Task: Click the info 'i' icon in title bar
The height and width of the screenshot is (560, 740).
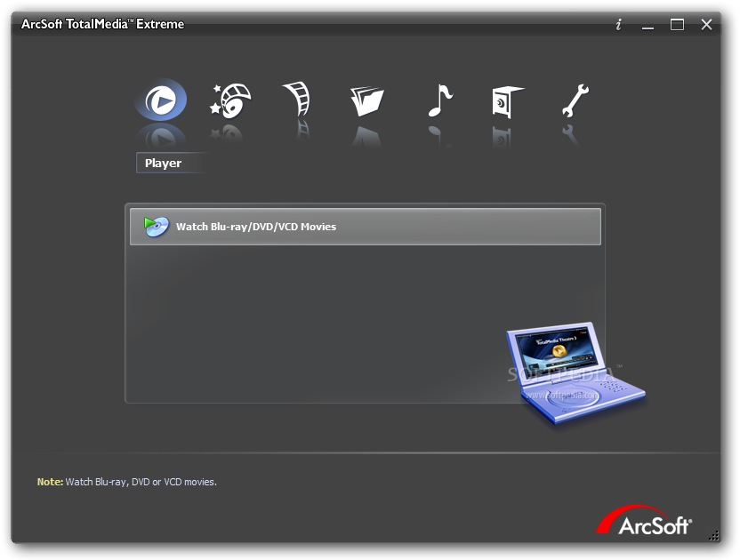Action: (619, 25)
